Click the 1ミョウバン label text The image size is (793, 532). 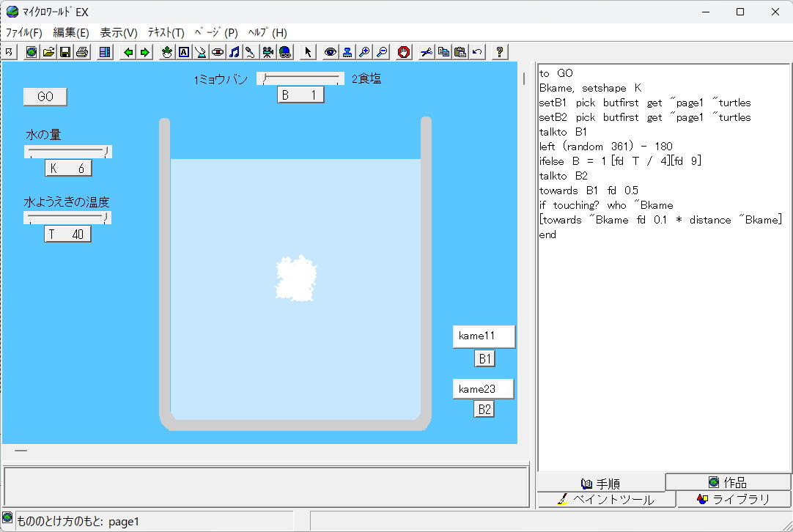click(221, 79)
